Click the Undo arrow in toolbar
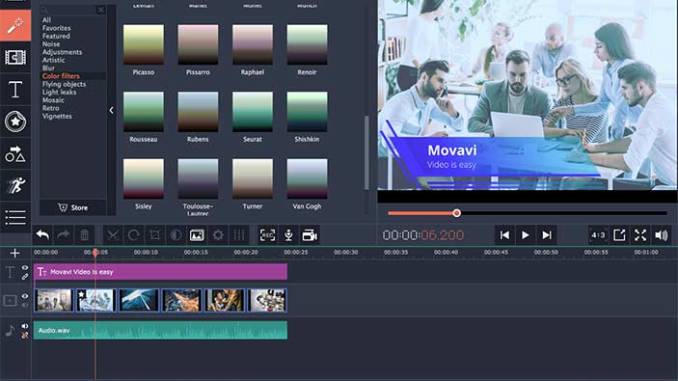 (42, 235)
